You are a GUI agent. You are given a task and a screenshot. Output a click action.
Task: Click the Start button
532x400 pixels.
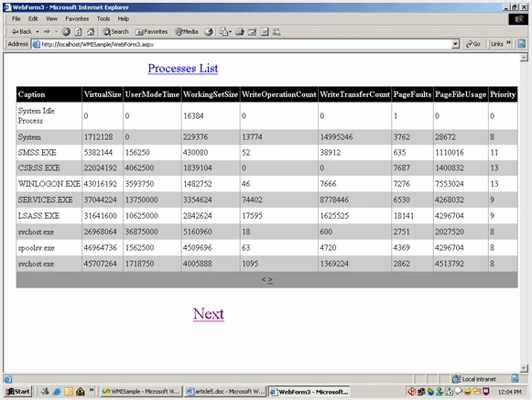[18, 392]
